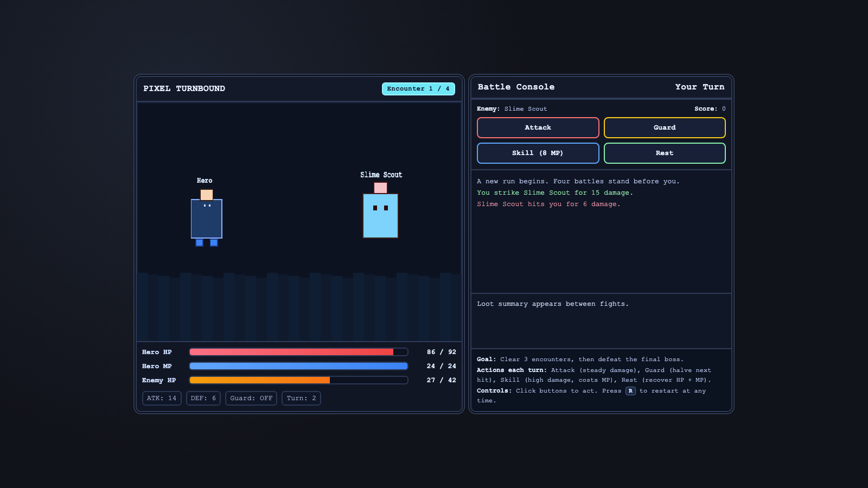Click the 86 / 92 HP value
868x488 pixels.
(442, 352)
